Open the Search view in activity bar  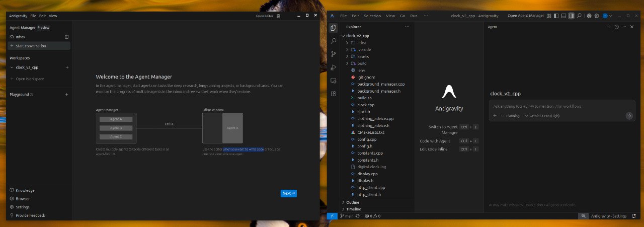(334, 41)
